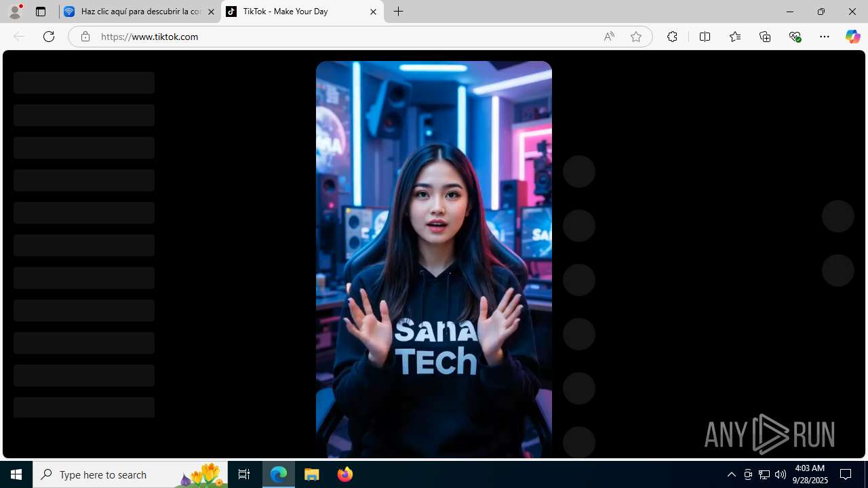Show hidden system tray icons
This screenshot has height=488, width=868.
point(731,474)
